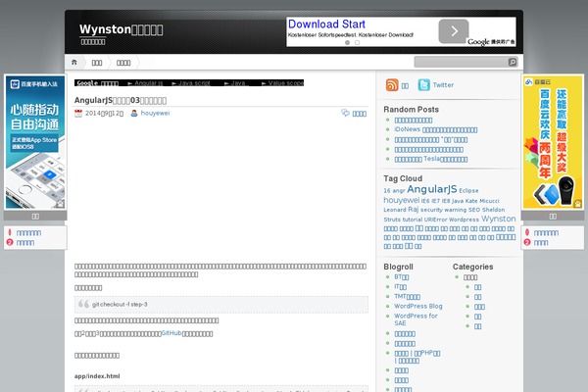Image resolution: width=588 pixels, height=392 pixels.
Task: Focus the site search input field
Action: (461, 62)
